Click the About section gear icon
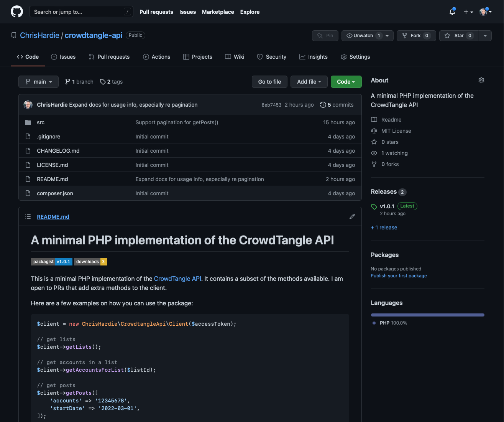 481,80
